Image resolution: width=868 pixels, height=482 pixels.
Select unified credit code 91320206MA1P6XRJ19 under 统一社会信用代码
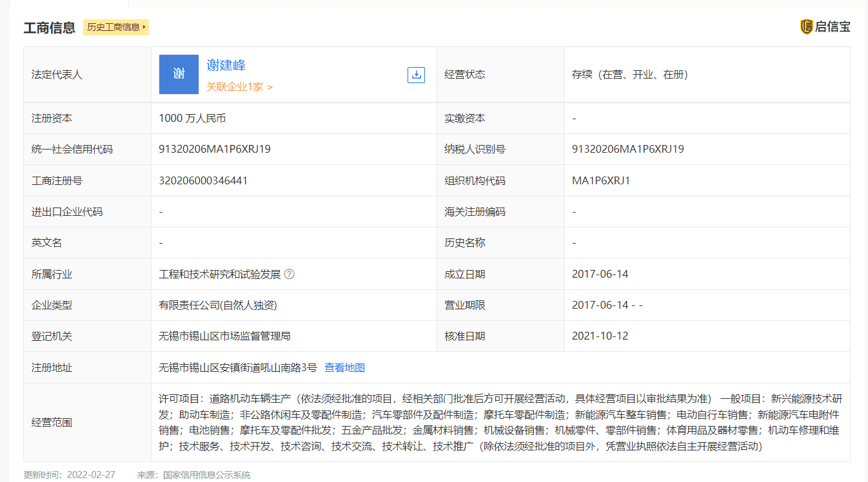215,149
